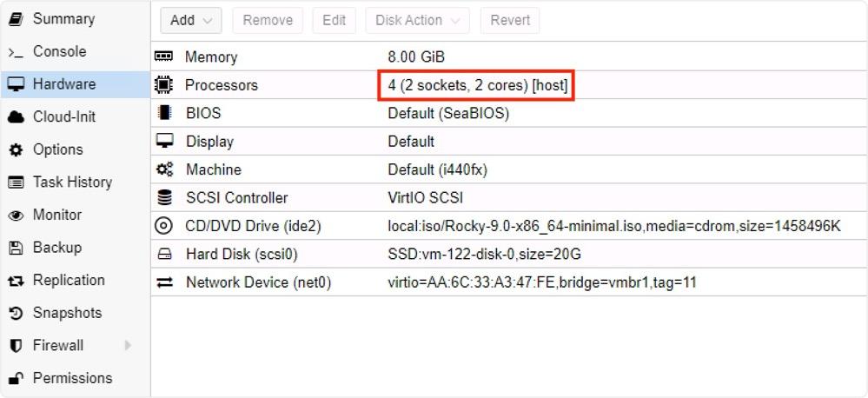Viewport: 868px width, 398px height.
Task: Click the Firewall shield icon
Action: 16,346
